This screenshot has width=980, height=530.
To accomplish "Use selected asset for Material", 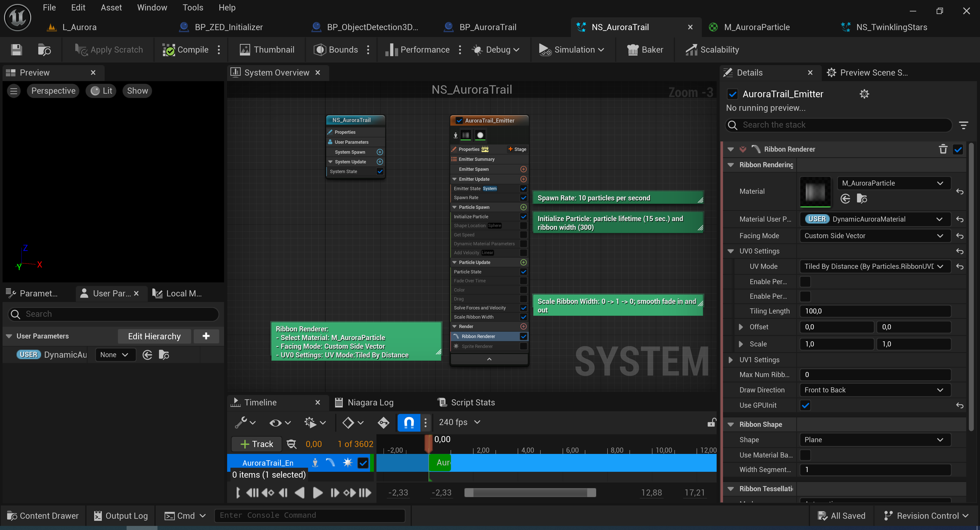I will [845, 199].
